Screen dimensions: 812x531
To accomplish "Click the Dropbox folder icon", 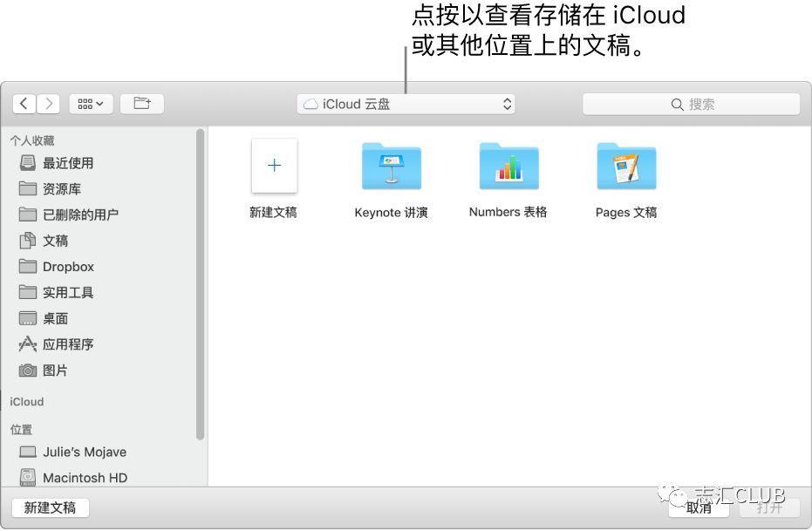I will [27, 266].
